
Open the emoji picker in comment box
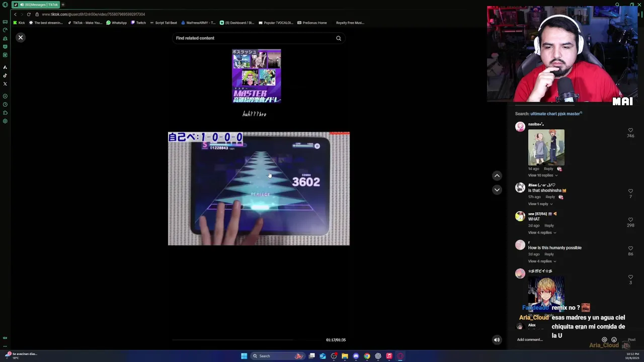[x=614, y=340]
